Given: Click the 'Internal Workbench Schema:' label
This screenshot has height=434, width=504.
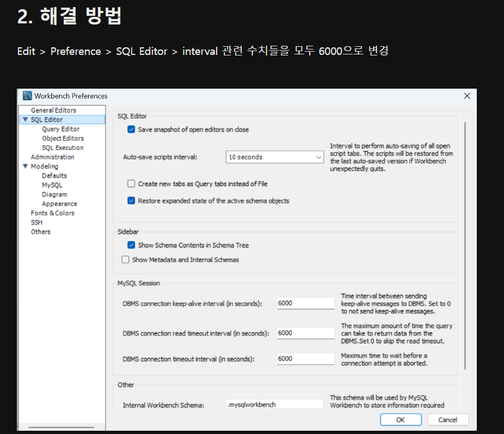Looking at the screenshot, I should tap(163, 405).
